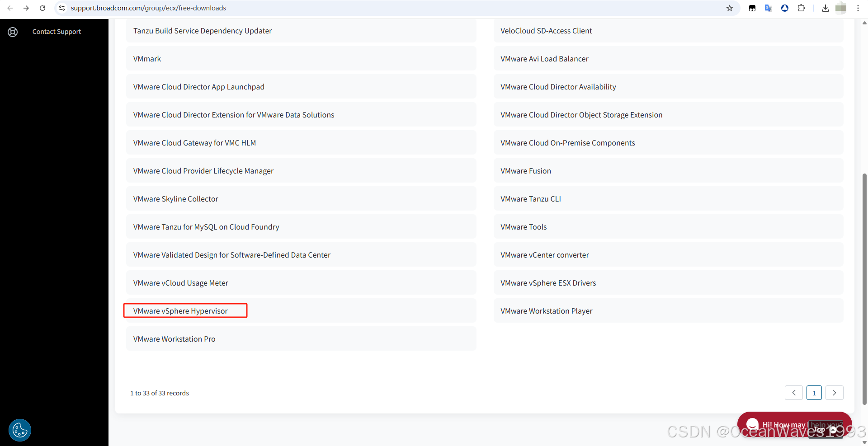Viewport: 868px width, 446px height.
Task: Open VMware Tools downloads
Action: click(x=668, y=227)
